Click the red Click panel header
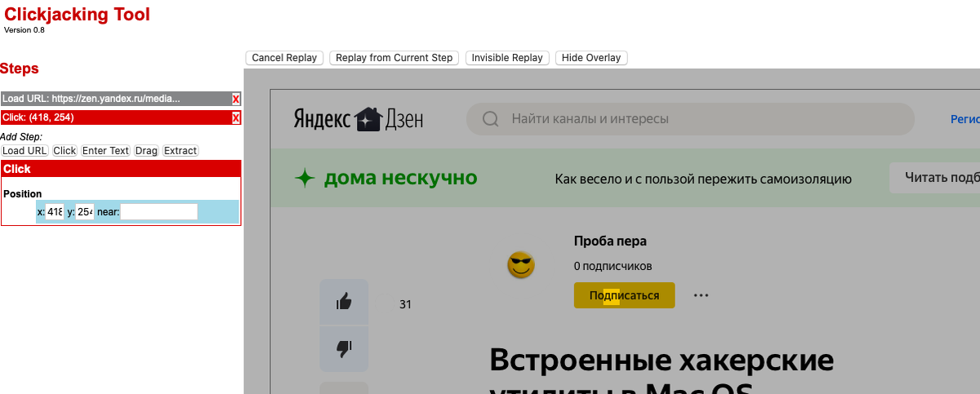Image resolution: width=980 pixels, height=394 pixels. (x=121, y=169)
